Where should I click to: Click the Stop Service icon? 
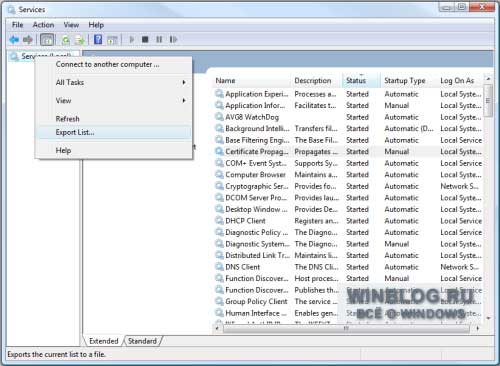coord(145,40)
